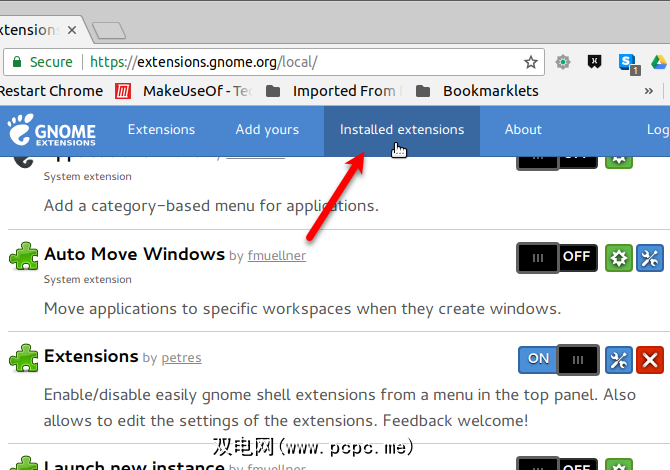Go to the Add yours nav item
670x470 pixels.
click(x=267, y=129)
